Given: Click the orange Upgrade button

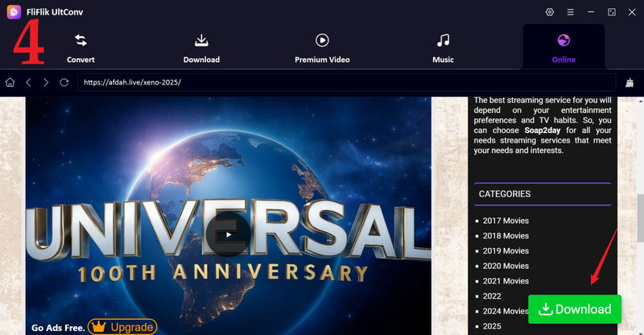Looking at the screenshot, I should pos(122,327).
